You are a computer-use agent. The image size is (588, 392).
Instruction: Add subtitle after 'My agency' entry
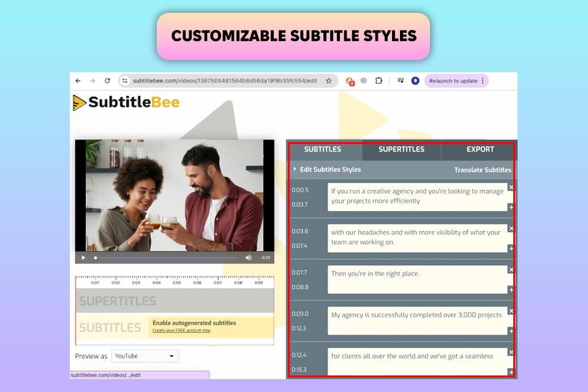tap(511, 331)
